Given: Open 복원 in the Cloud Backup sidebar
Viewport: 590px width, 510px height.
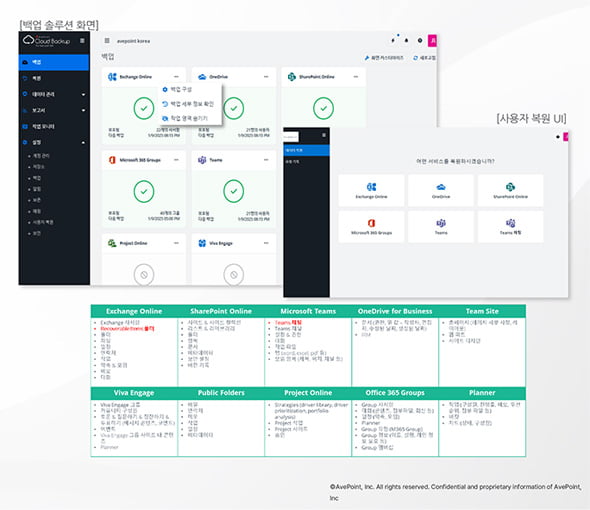Looking at the screenshot, I should 54,78.
